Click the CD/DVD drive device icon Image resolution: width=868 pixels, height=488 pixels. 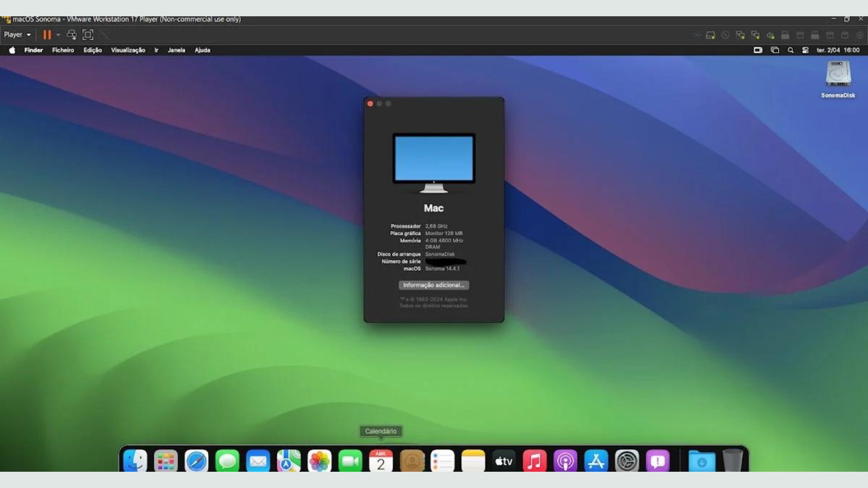coord(726,35)
